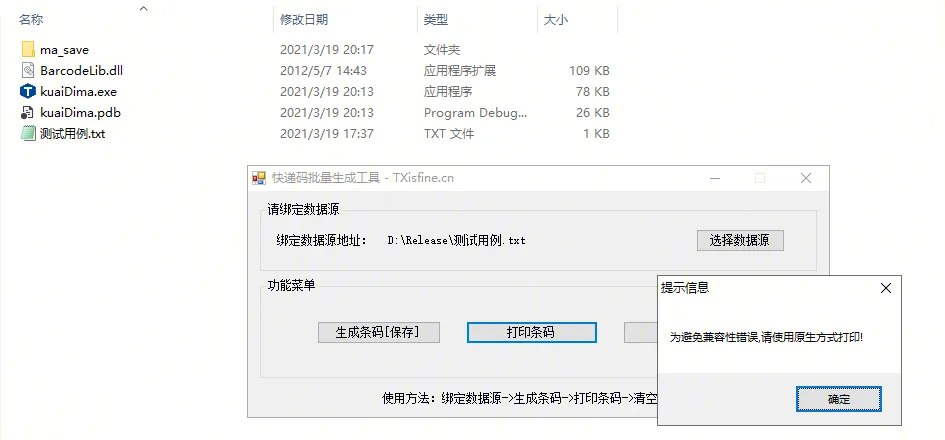Click date 2021/3/19 17:37
Image resolution: width=945 pixels, height=440 pixels.
327,134
